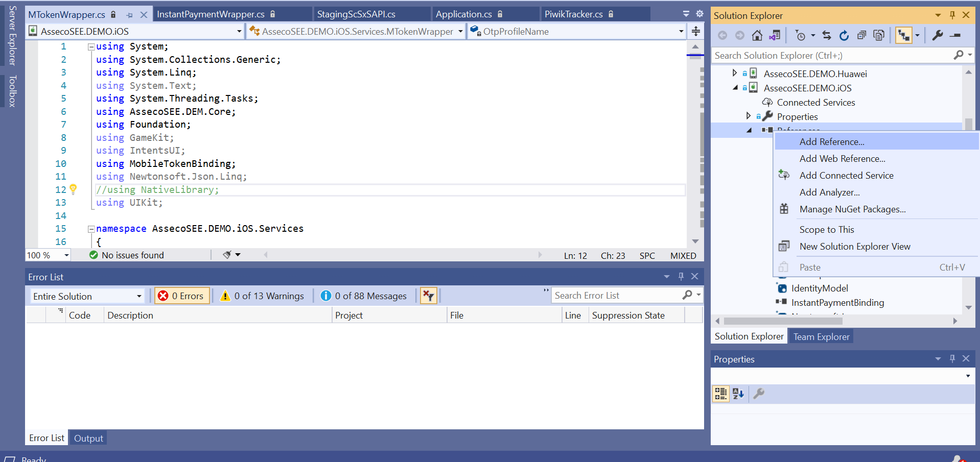980x462 pixels.
Task: Pin the MTokenWrapper.cs tab
Action: pyautogui.click(x=129, y=15)
